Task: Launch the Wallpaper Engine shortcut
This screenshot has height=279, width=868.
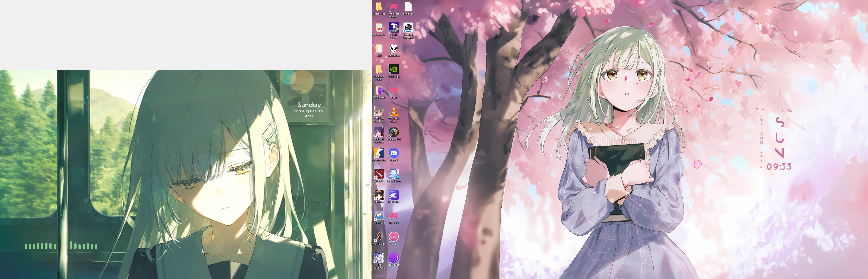Action: (394, 10)
